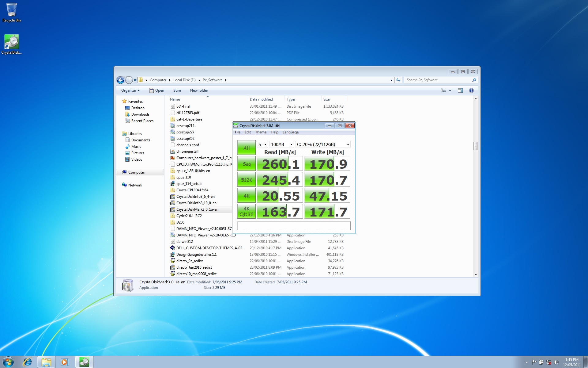The image size is (588, 368).
Task: Select Downloads under Favorites
Action: (137, 114)
